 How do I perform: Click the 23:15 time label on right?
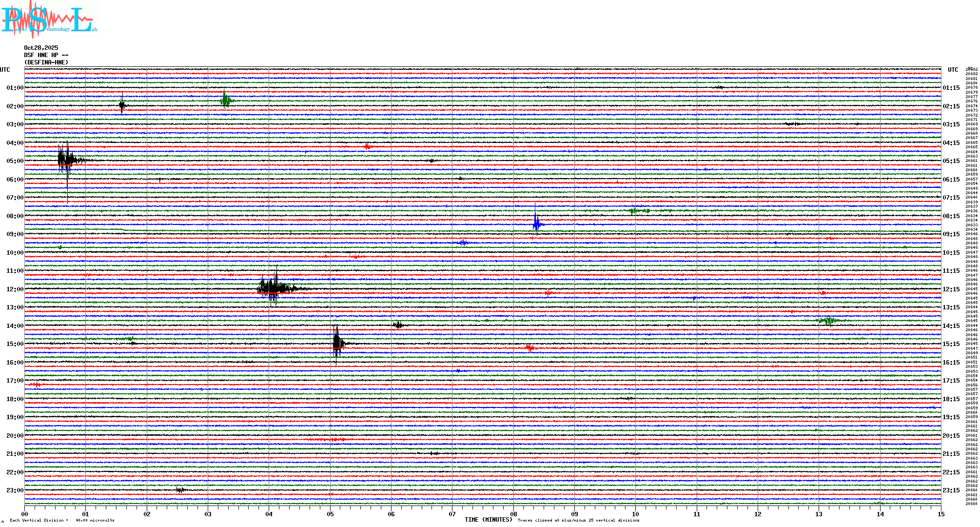point(951,490)
